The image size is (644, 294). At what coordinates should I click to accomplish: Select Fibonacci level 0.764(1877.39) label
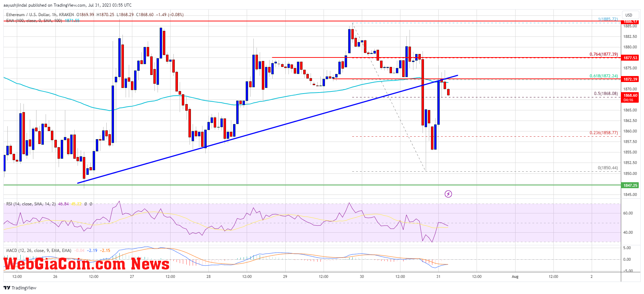coord(604,54)
